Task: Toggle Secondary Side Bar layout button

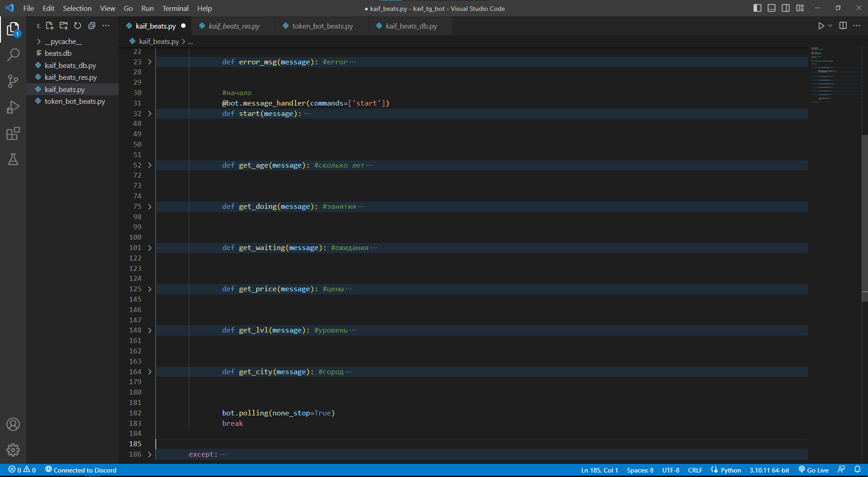Action: [x=786, y=8]
